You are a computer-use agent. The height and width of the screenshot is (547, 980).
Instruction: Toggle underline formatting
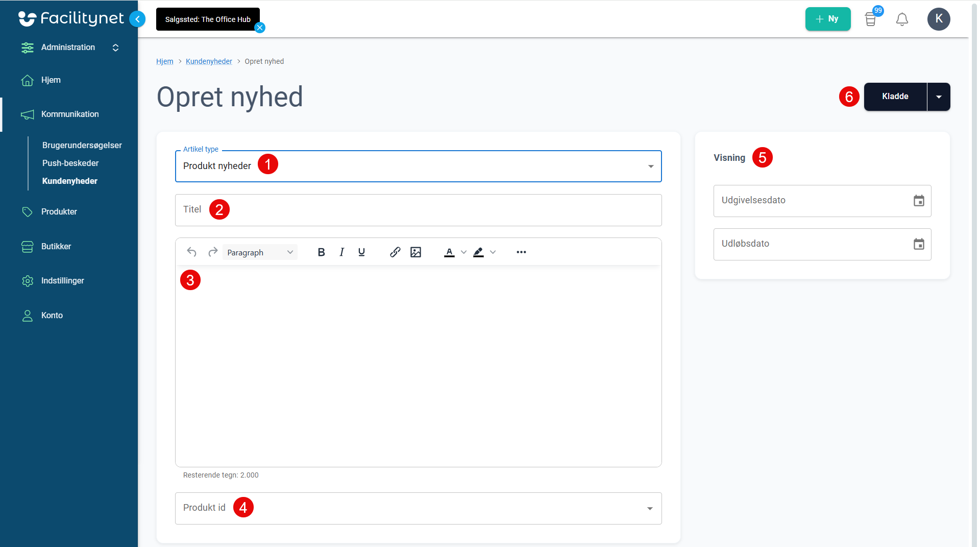(361, 252)
